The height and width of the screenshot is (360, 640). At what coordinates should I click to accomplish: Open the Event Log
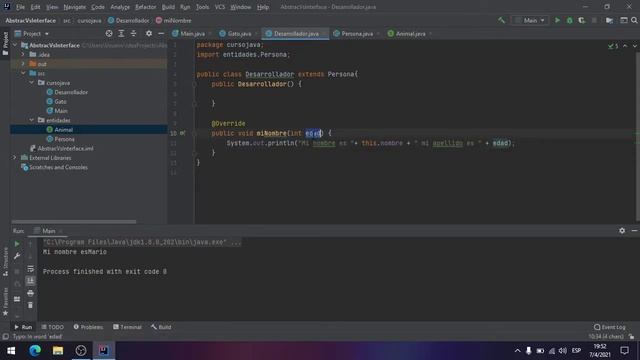tap(609, 327)
